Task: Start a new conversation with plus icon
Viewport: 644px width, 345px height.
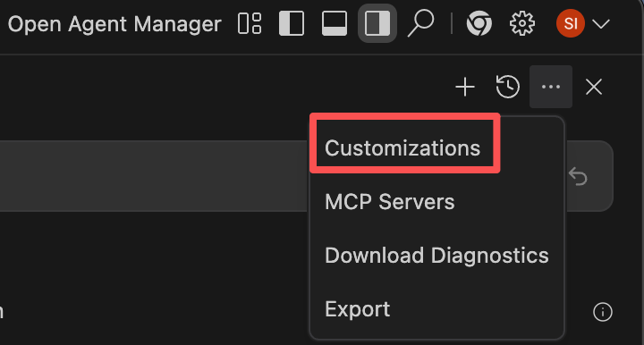Action: click(465, 87)
